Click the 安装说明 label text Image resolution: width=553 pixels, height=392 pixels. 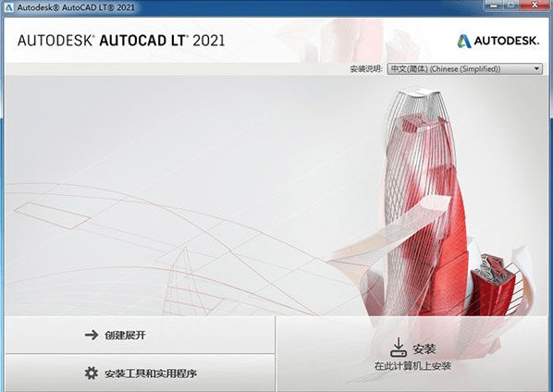366,69
